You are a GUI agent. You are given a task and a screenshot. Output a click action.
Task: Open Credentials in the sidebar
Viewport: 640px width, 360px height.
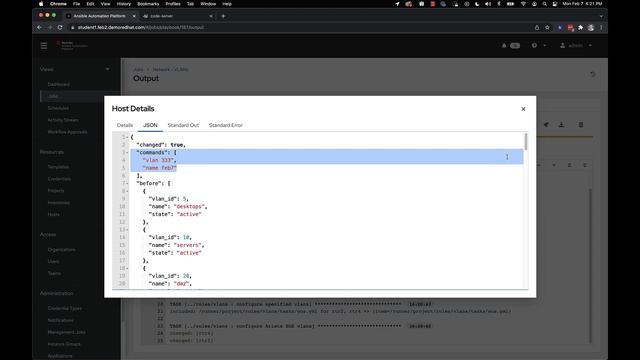pyautogui.click(x=59, y=179)
